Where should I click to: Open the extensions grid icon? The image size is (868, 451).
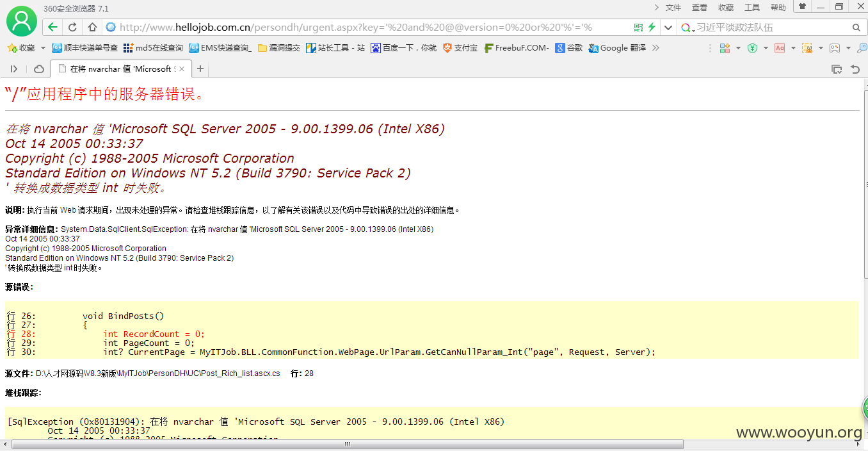[x=725, y=48]
